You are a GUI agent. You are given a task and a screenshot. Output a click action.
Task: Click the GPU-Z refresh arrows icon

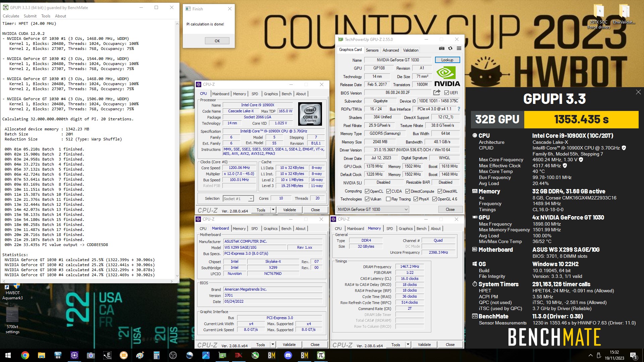[450, 49]
